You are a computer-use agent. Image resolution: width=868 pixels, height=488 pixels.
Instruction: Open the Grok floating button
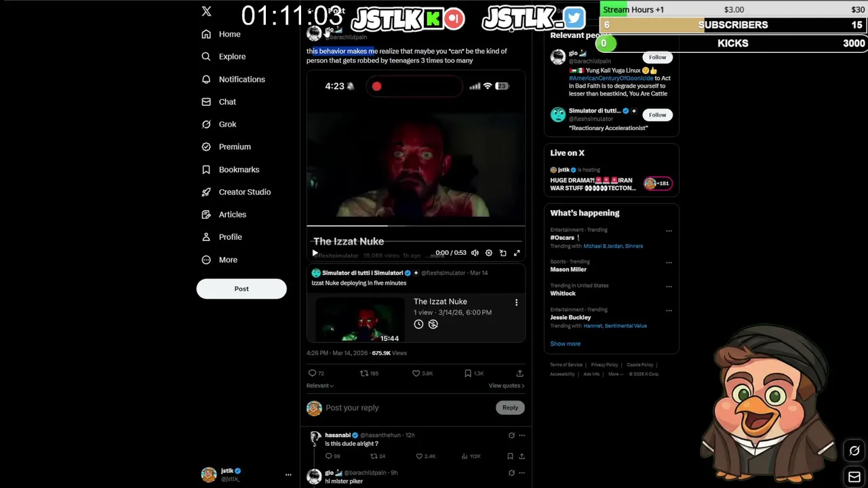click(854, 451)
